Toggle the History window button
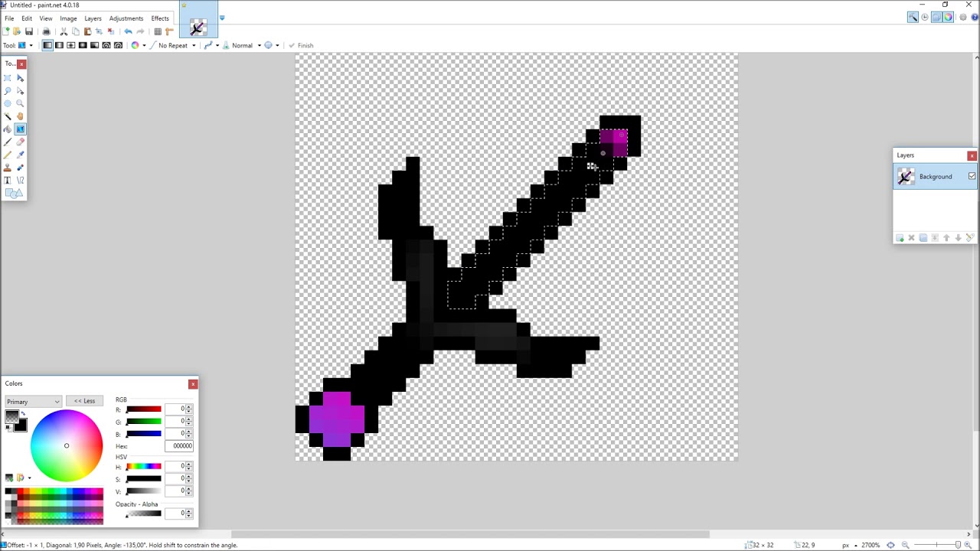The height and width of the screenshot is (551, 980). [925, 17]
